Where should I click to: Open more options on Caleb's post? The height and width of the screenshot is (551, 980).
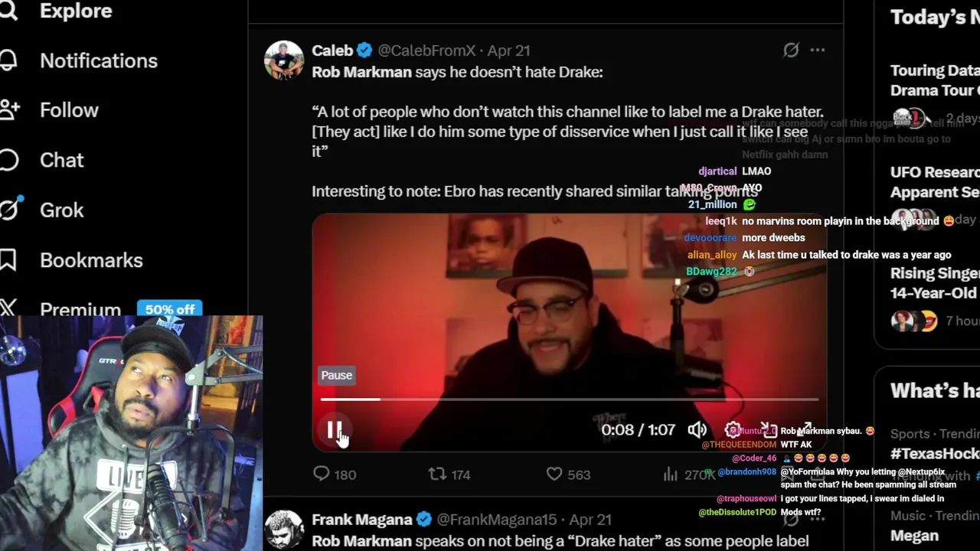coord(818,51)
